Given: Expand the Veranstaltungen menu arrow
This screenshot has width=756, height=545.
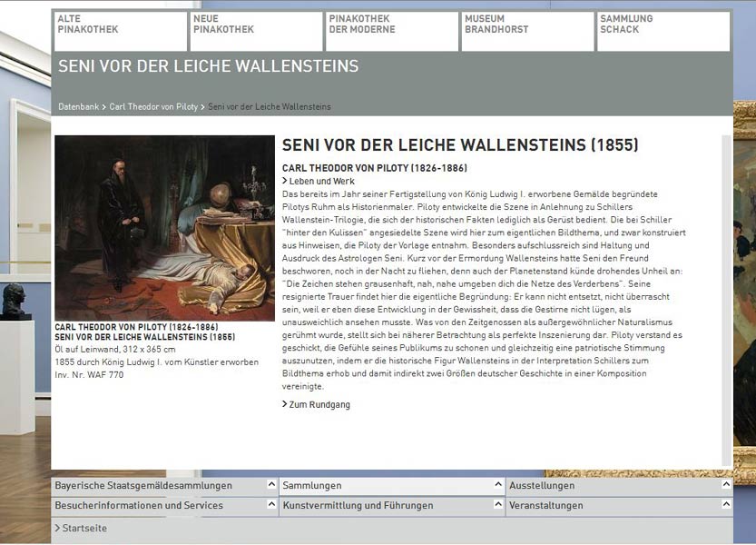Looking at the screenshot, I should coord(725,505).
